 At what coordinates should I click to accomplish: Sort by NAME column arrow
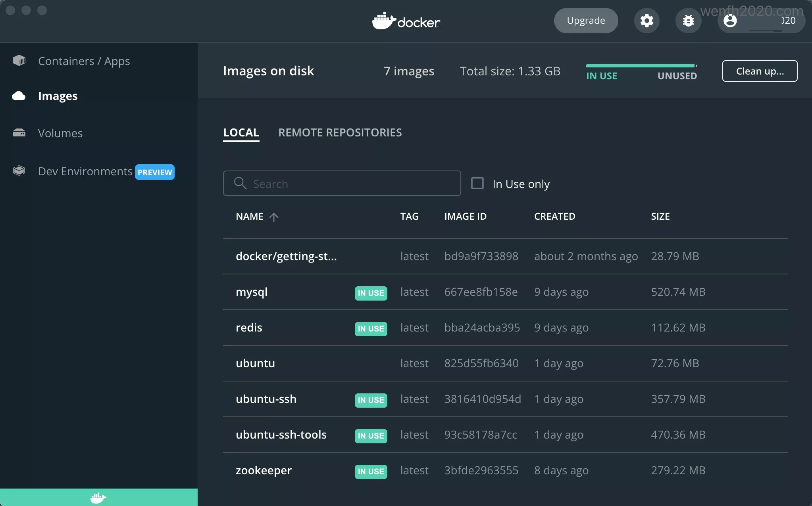[x=274, y=217]
